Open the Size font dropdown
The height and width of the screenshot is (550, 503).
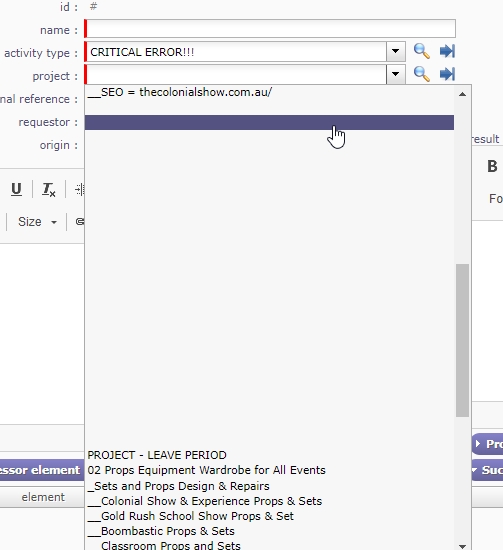(37, 222)
